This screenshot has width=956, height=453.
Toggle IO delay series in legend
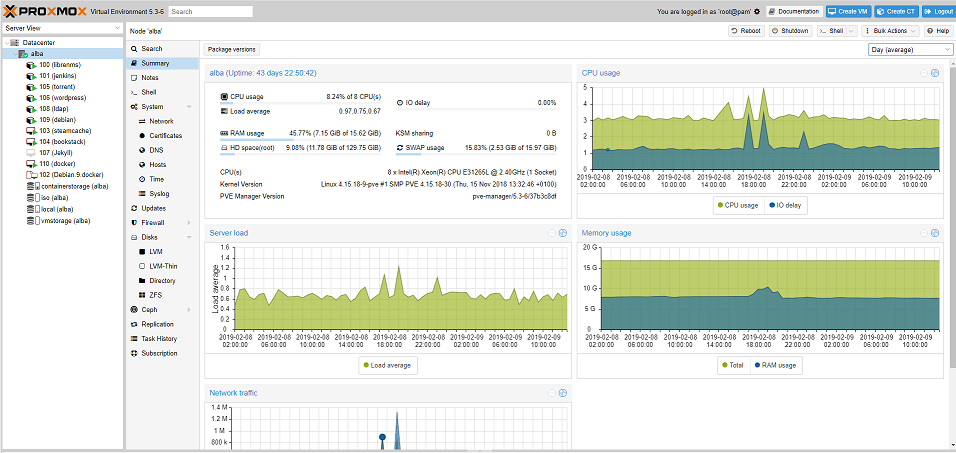786,204
